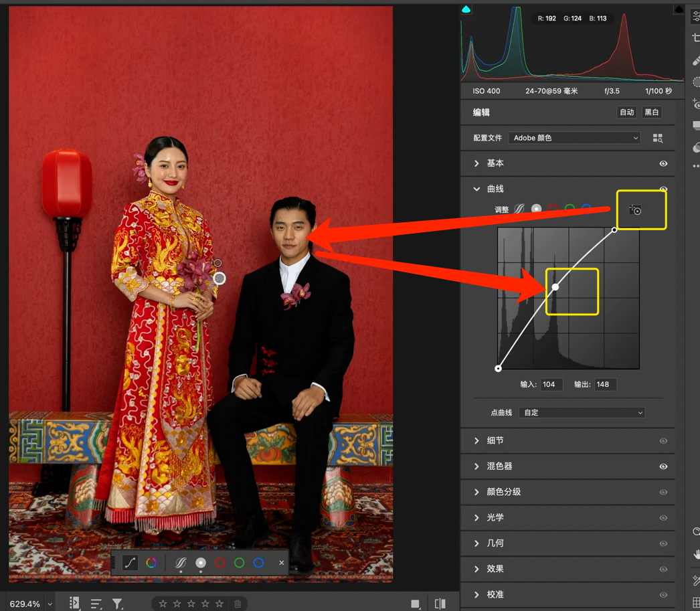Click the curve's top-right white point
Viewport: 700px width, 611px height.
click(x=614, y=230)
